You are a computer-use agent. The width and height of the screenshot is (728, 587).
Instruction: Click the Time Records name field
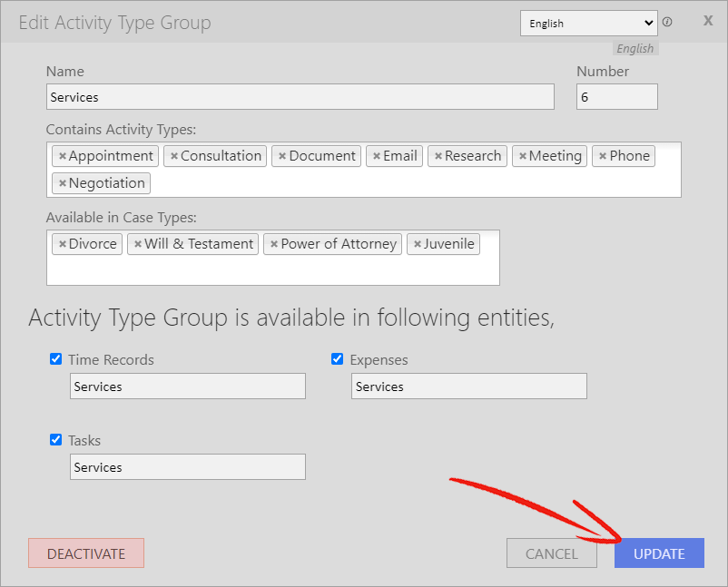(188, 386)
